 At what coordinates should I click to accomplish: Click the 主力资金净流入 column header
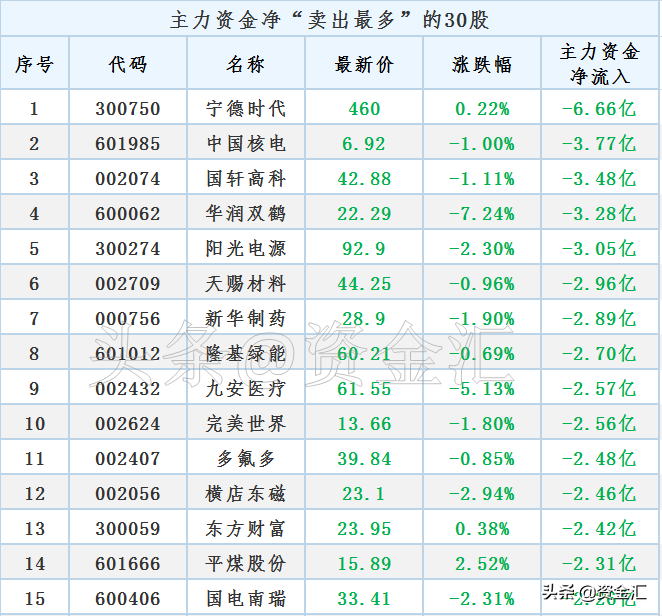coord(600,64)
